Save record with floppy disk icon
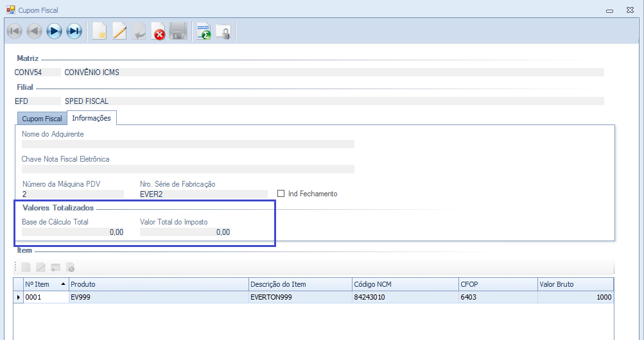The image size is (644, 340). [178, 31]
